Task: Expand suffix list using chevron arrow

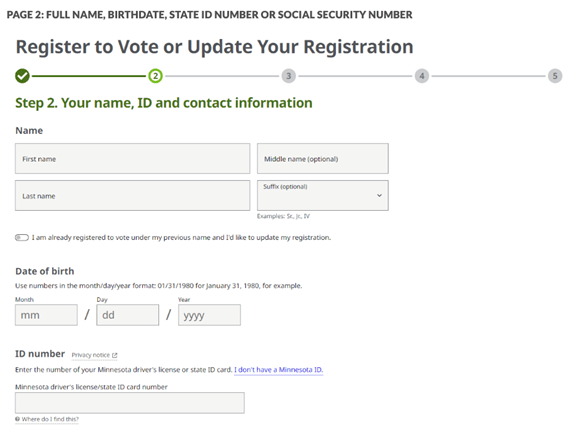Action: point(379,196)
